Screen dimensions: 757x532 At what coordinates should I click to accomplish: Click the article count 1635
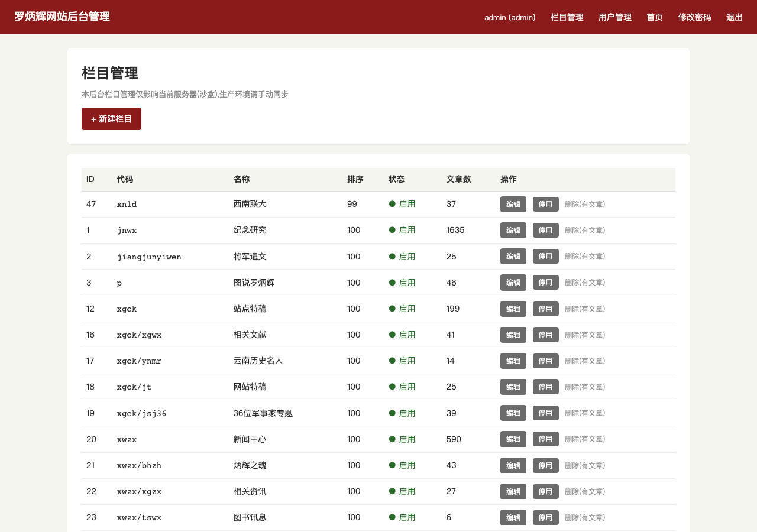(x=455, y=230)
